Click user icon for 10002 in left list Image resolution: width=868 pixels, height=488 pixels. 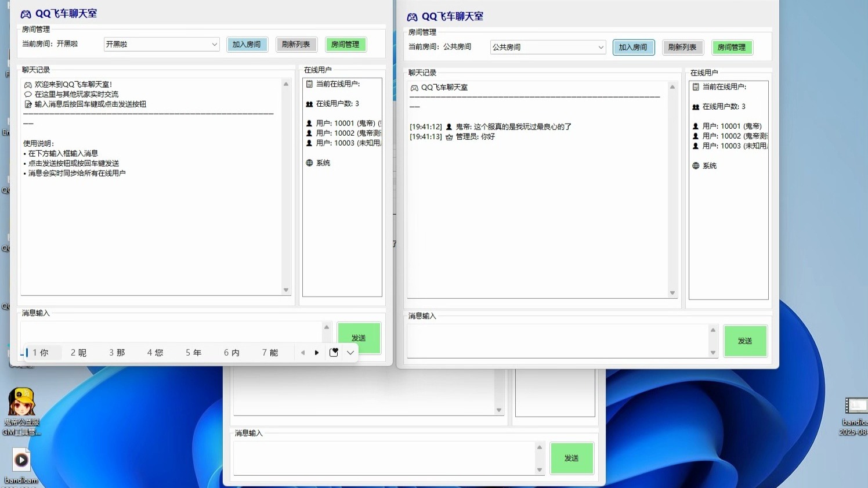(x=309, y=133)
